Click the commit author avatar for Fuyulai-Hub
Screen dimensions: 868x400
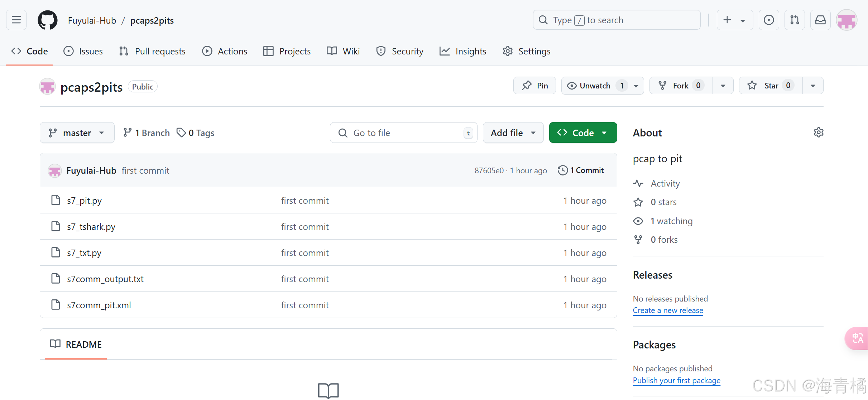[x=55, y=171]
